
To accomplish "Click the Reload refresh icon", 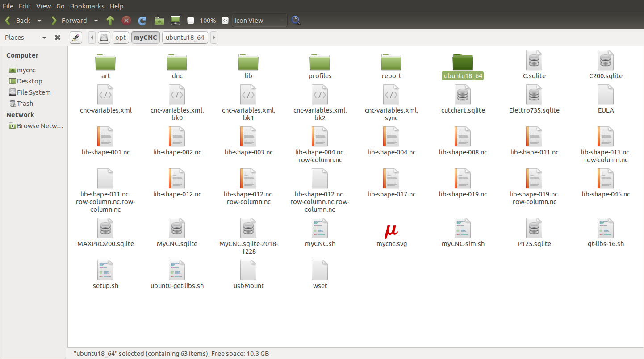I will point(142,21).
